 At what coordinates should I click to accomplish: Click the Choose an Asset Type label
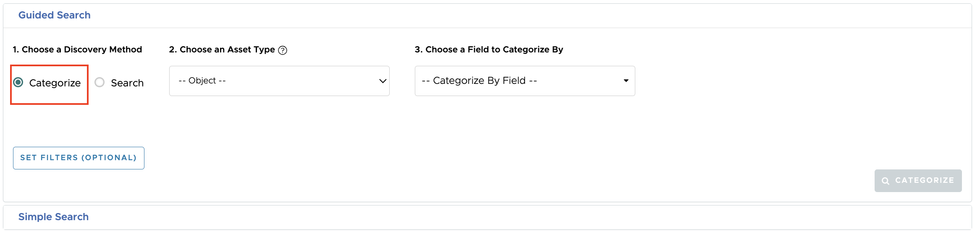coord(222,49)
